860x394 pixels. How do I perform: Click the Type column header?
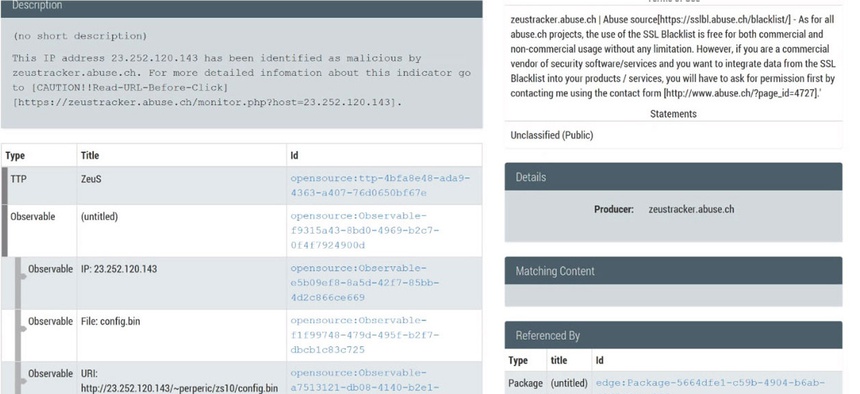[15, 155]
